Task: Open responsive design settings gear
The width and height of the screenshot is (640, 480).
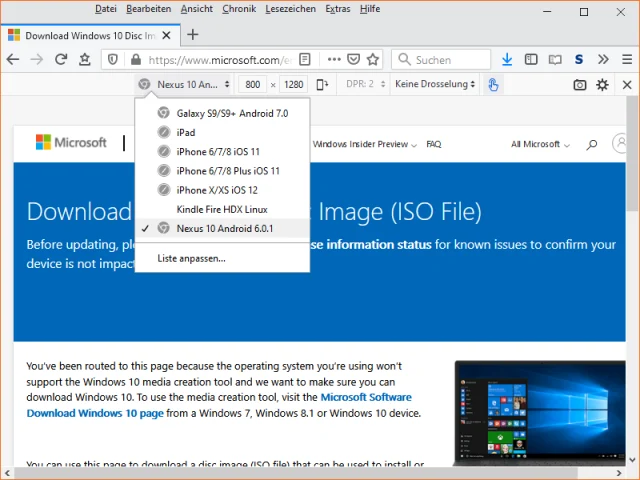Action: point(602,85)
